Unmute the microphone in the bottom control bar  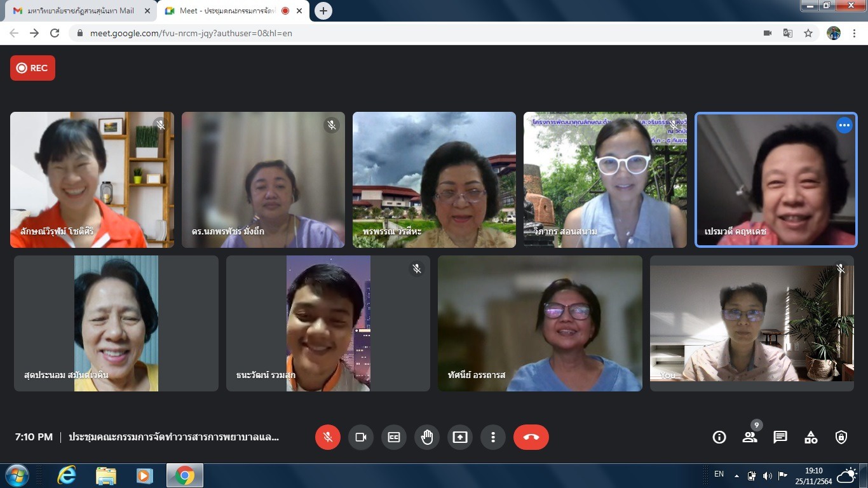tap(328, 437)
